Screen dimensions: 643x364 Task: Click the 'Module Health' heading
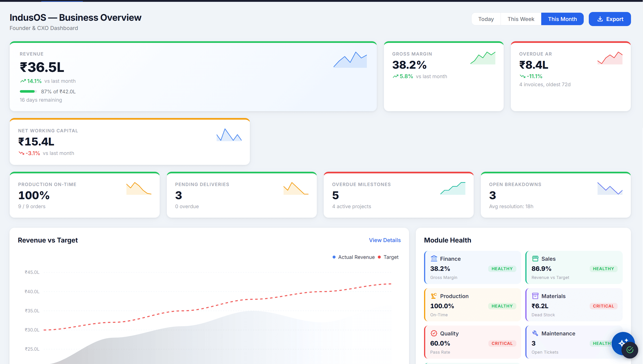click(x=448, y=240)
